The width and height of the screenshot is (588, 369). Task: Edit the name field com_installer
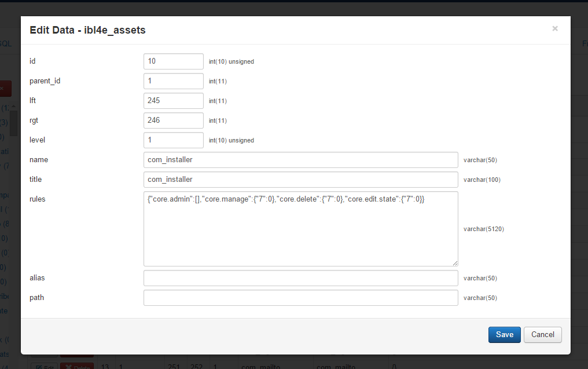(301, 160)
